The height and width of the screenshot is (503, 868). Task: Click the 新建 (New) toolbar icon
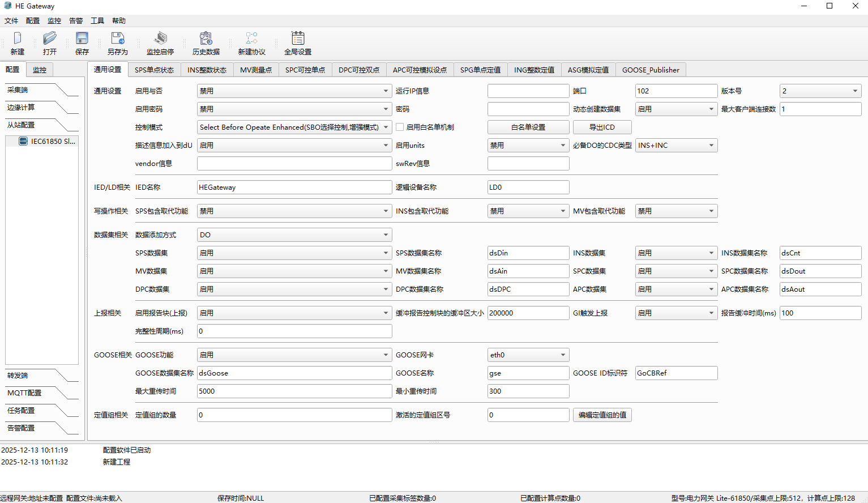(x=18, y=39)
